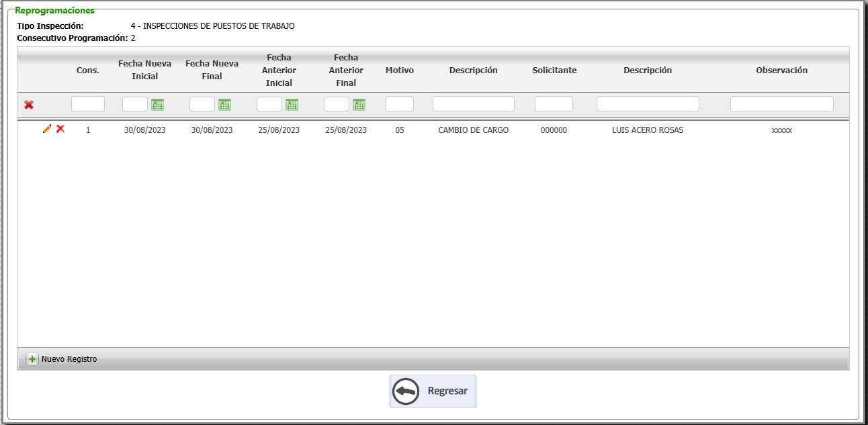The width and height of the screenshot is (868, 425).
Task: Focus the Fecha Anterior Final filter field
Action: click(x=337, y=104)
